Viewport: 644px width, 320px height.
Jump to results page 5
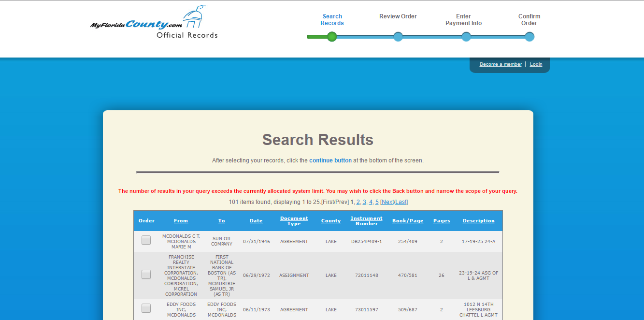[x=377, y=202]
